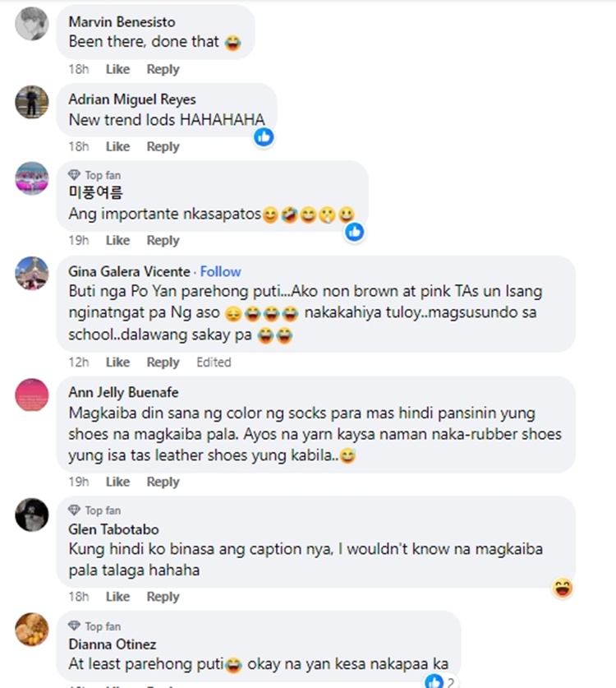Open the like reaction on Adrian Miguel Reyes's comment
Screen dimensions: 616x688
264,137
